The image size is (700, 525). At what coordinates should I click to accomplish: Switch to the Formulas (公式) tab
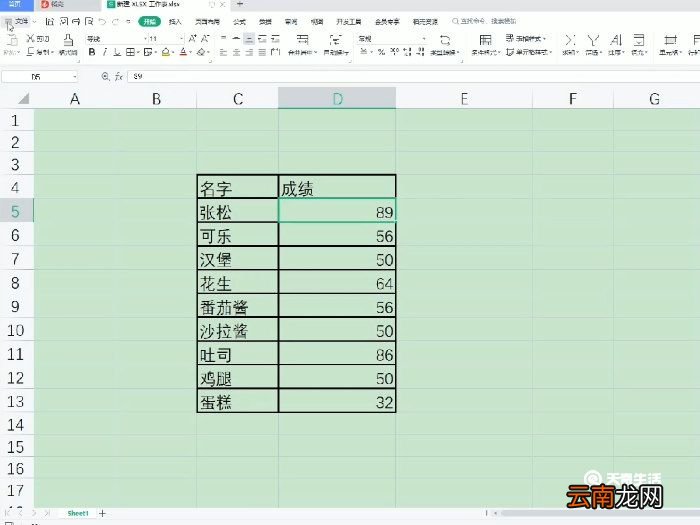[239, 21]
